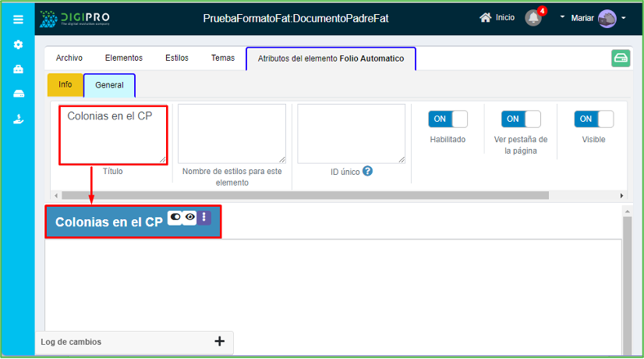The width and height of the screenshot is (644, 359).
Task: Click the Título text field
Action: coord(113,134)
